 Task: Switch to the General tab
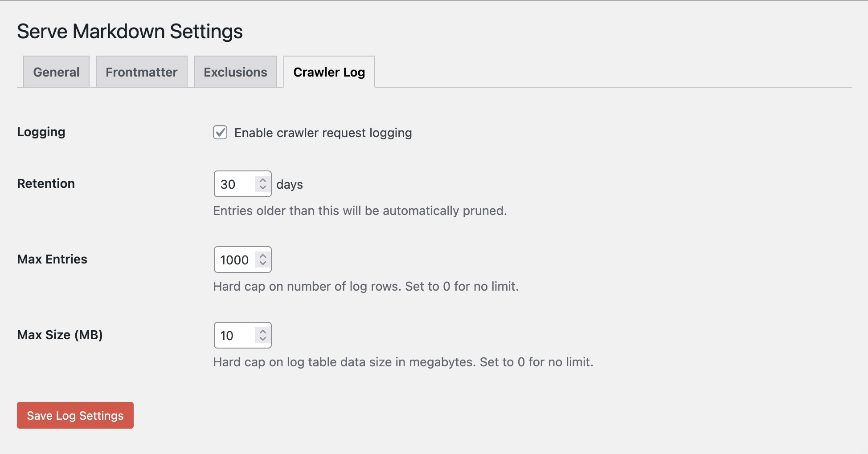point(56,72)
